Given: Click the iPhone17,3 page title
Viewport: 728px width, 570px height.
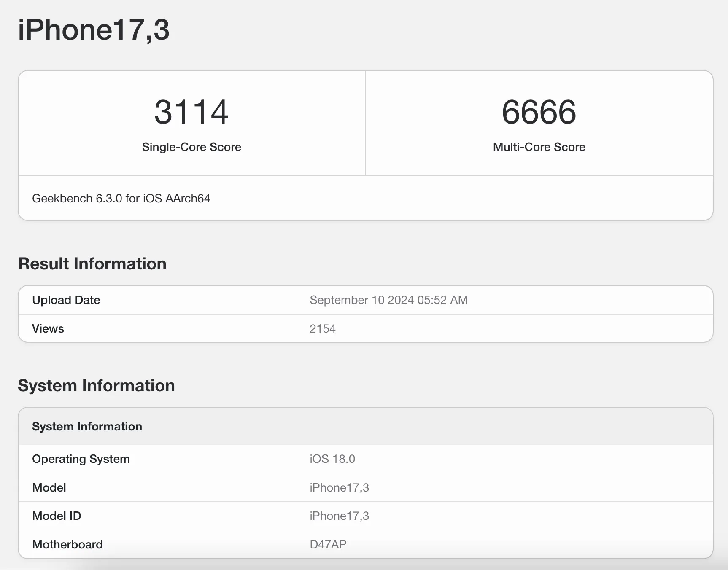Looking at the screenshot, I should pyautogui.click(x=93, y=30).
